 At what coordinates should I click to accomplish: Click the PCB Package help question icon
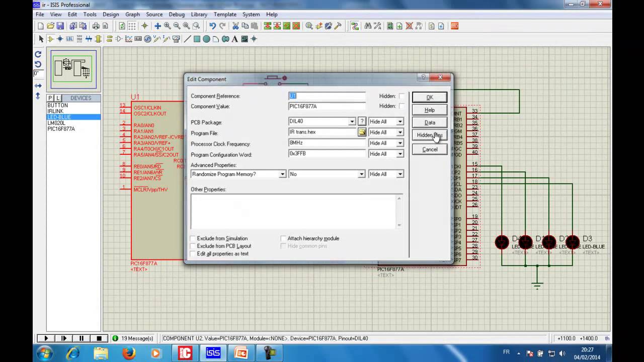tap(361, 121)
